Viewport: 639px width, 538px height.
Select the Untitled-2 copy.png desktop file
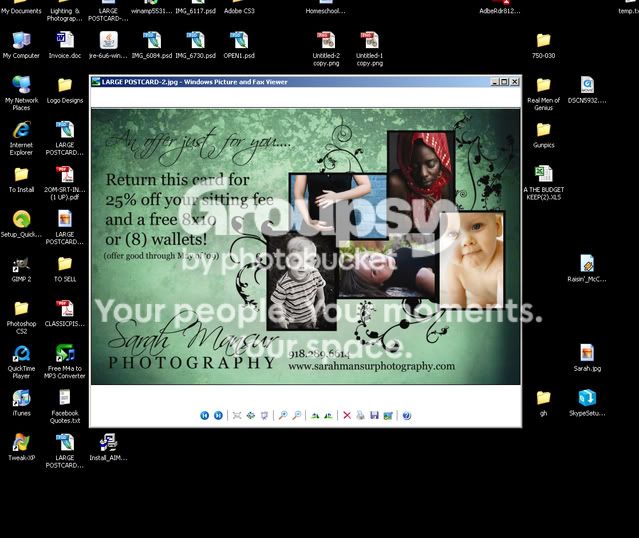point(326,49)
